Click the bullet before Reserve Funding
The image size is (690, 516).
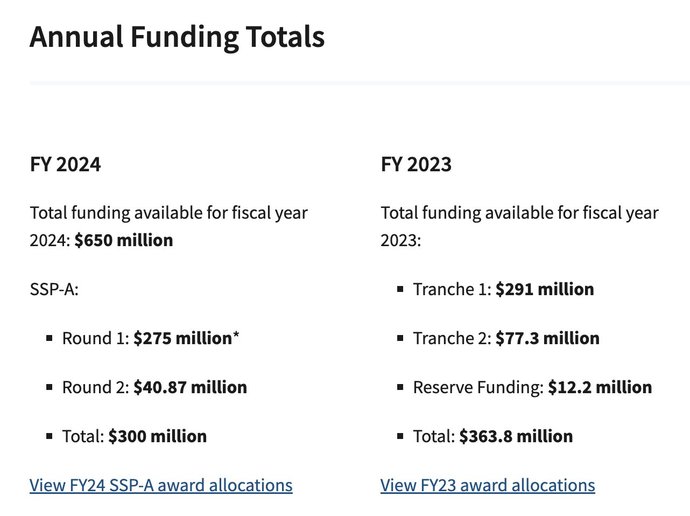pos(400,387)
